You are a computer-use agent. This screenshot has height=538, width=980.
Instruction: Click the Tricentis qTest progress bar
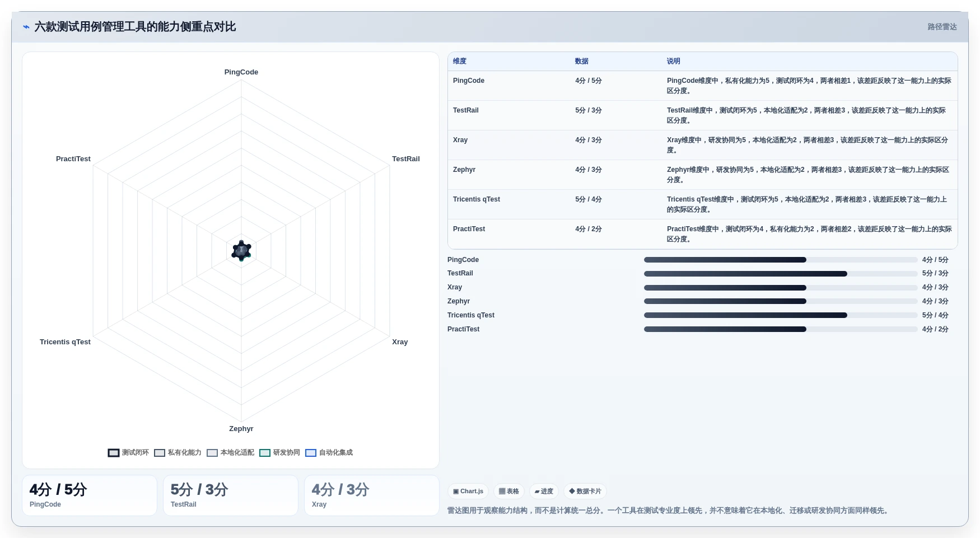pos(781,315)
